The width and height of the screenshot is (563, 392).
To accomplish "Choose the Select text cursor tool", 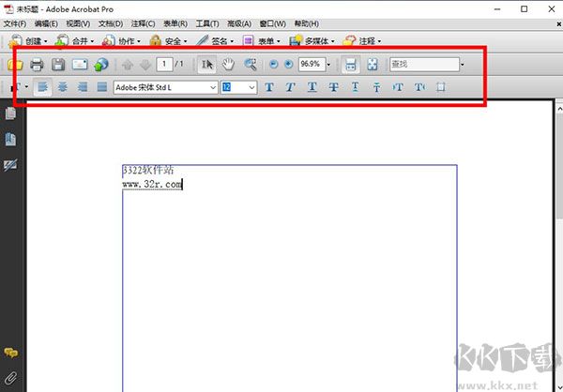I will 206,65.
